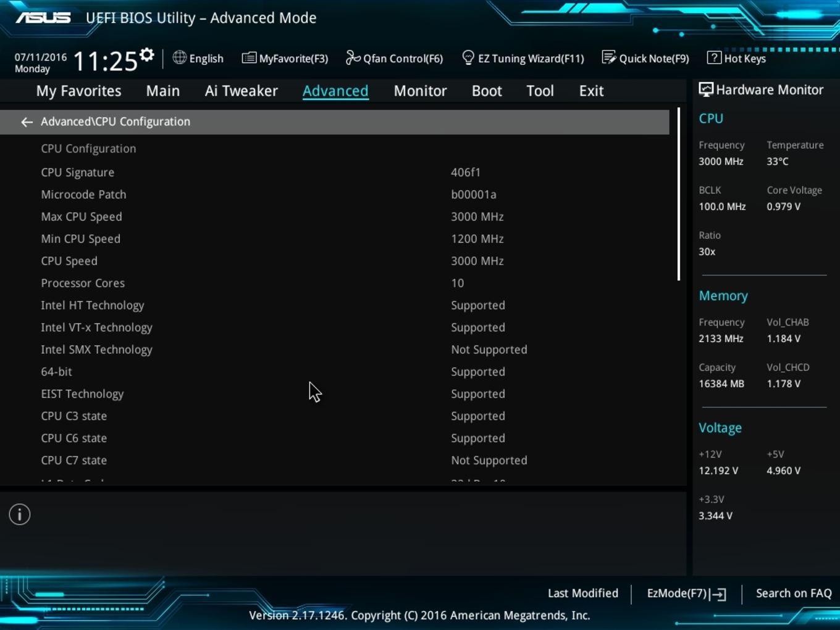Image resolution: width=840 pixels, height=630 pixels.
Task: Open the Ai Tweaker tab
Action: (241, 91)
